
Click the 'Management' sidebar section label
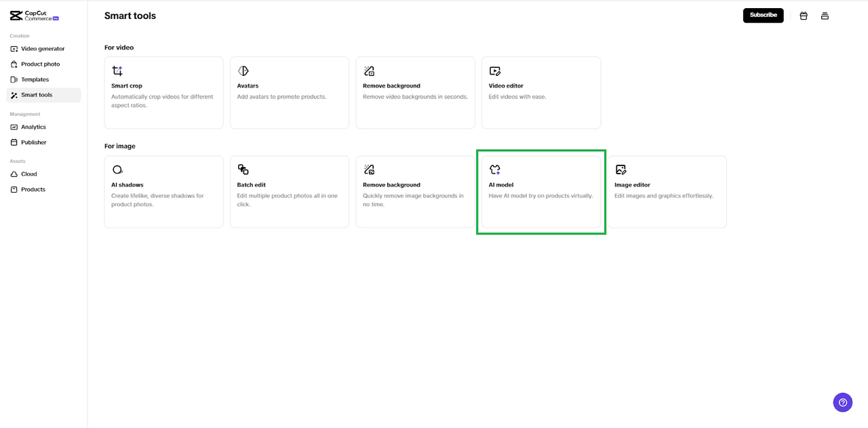pos(25,115)
